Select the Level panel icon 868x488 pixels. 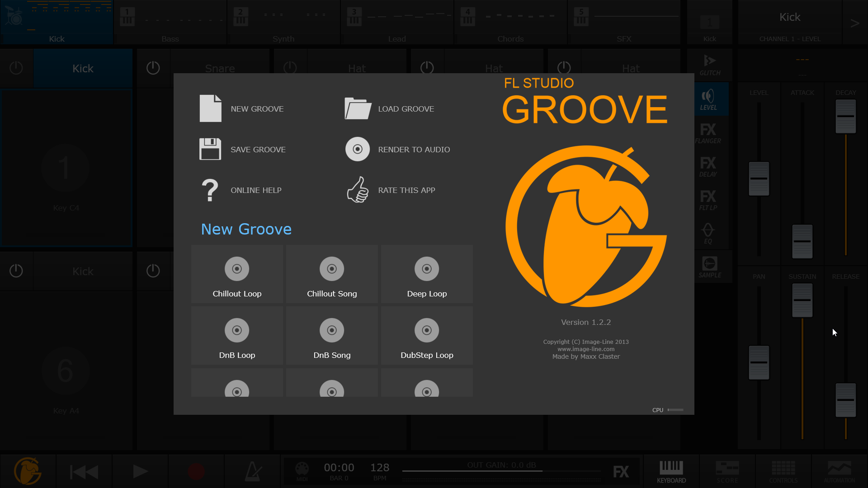pos(708,99)
